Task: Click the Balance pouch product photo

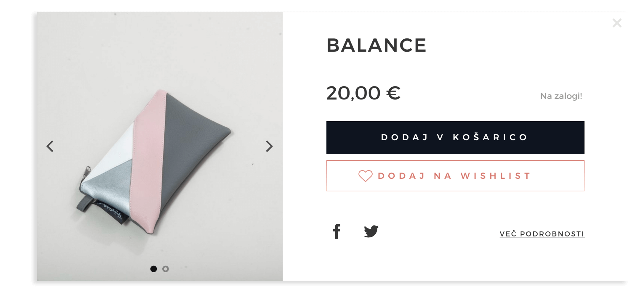Action: (x=160, y=146)
